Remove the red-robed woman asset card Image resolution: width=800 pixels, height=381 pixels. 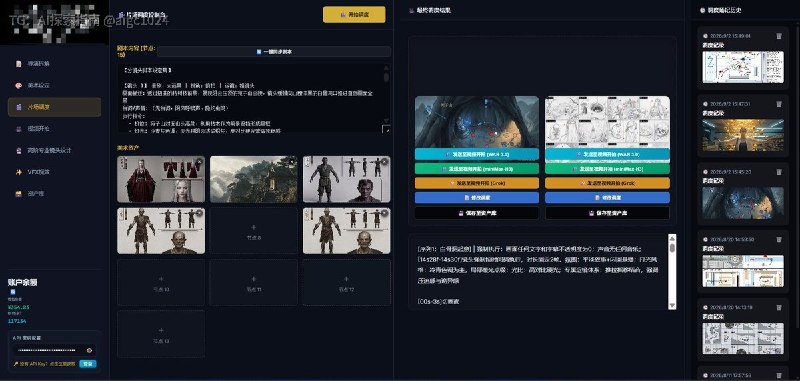coord(199,162)
